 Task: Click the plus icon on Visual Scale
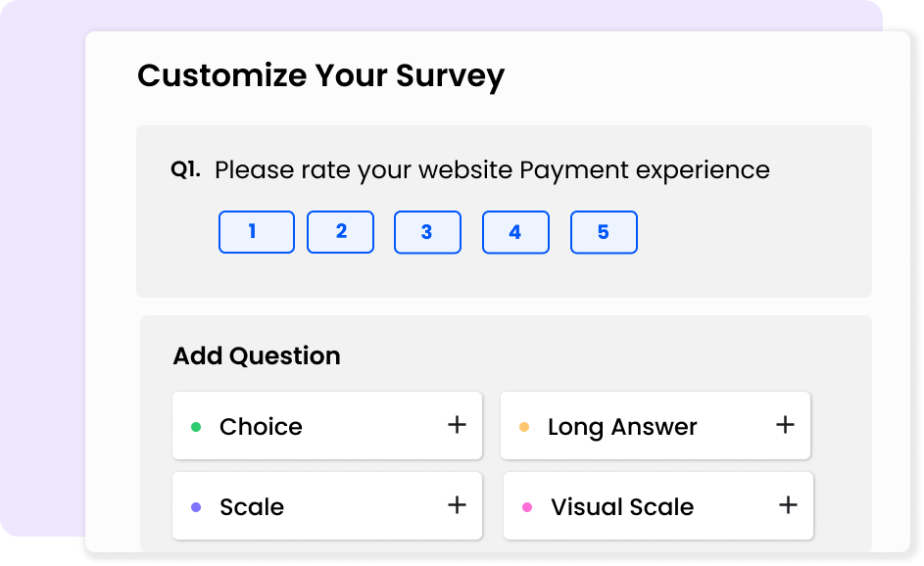788,504
